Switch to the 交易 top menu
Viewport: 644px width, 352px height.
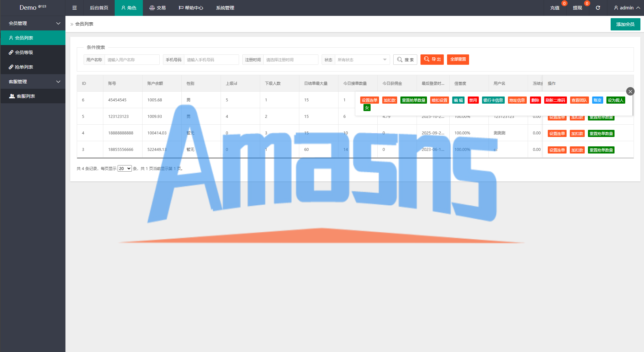pyautogui.click(x=157, y=8)
